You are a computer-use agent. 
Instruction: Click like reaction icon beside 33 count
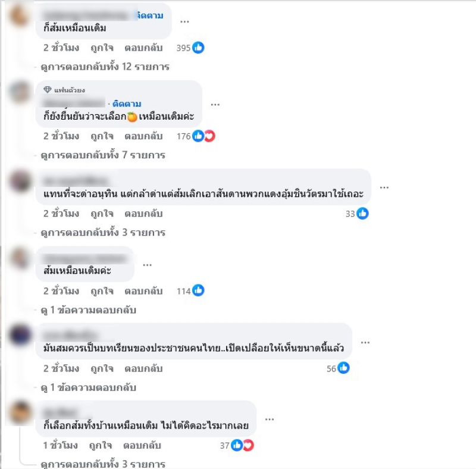click(362, 214)
